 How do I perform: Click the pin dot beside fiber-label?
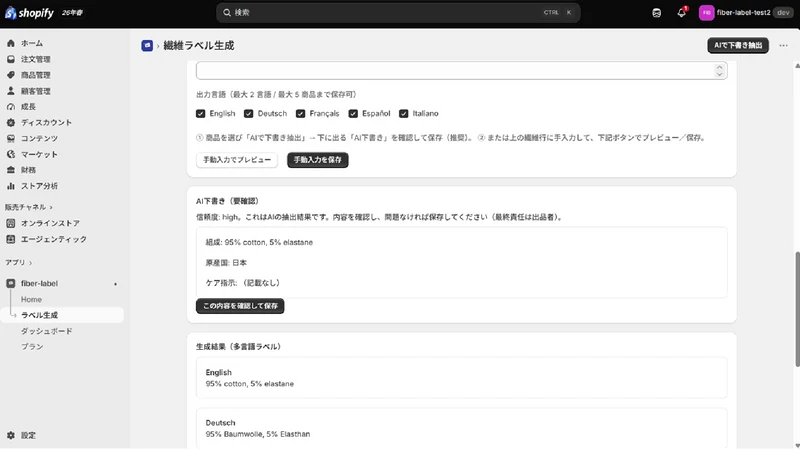pos(115,284)
